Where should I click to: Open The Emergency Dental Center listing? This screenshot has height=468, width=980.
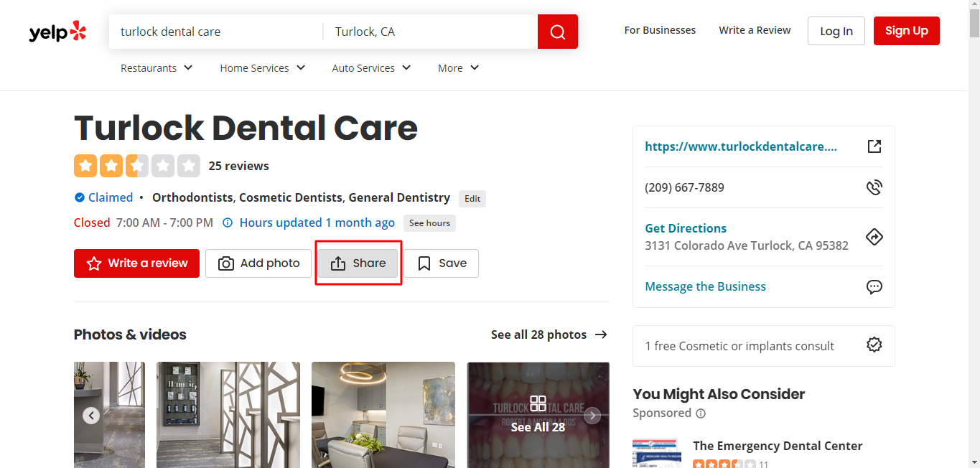778,446
